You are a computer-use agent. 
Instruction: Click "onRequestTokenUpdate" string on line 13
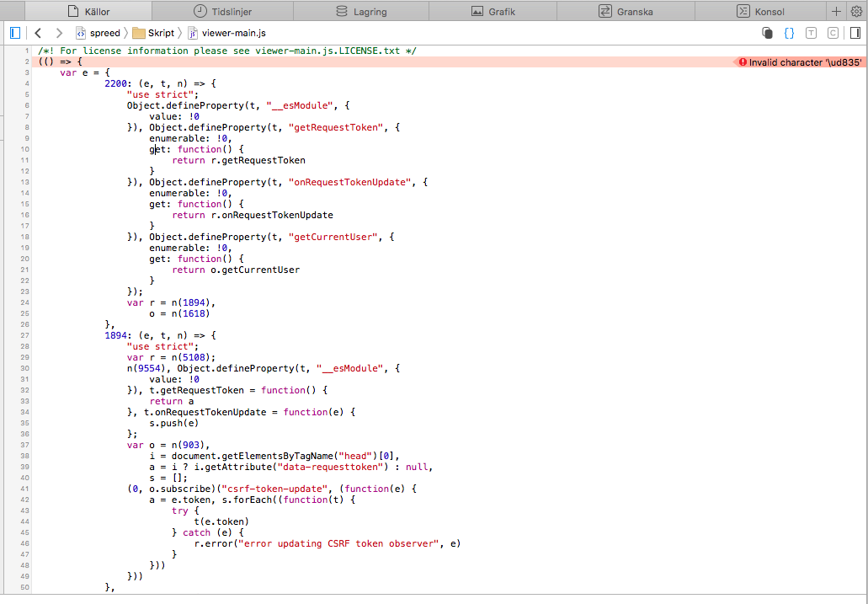tap(350, 182)
